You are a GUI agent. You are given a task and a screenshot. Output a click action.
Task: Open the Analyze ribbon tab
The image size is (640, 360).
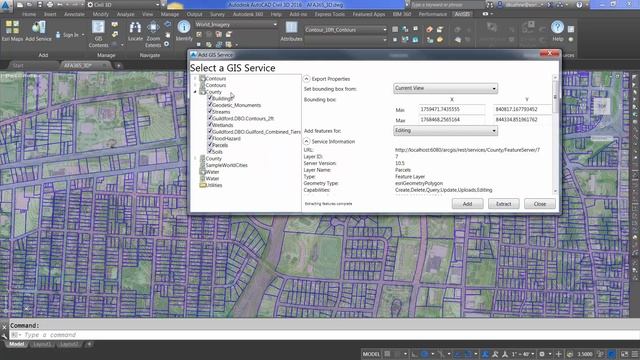[125, 14]
